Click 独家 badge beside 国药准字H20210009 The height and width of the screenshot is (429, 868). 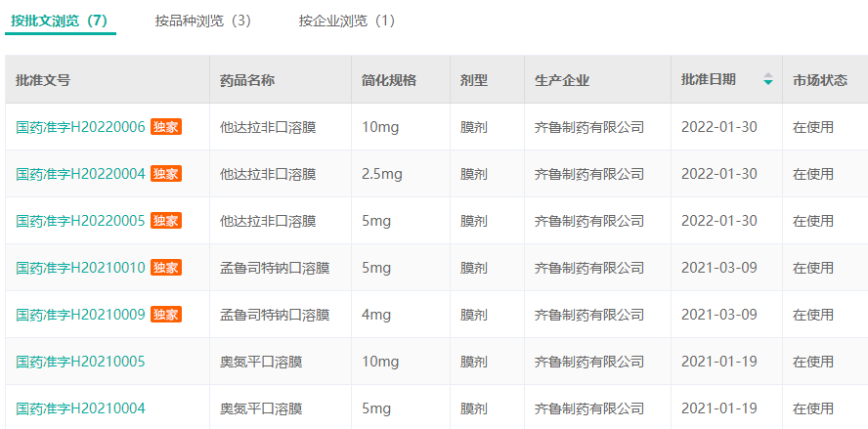click(166, 315)
